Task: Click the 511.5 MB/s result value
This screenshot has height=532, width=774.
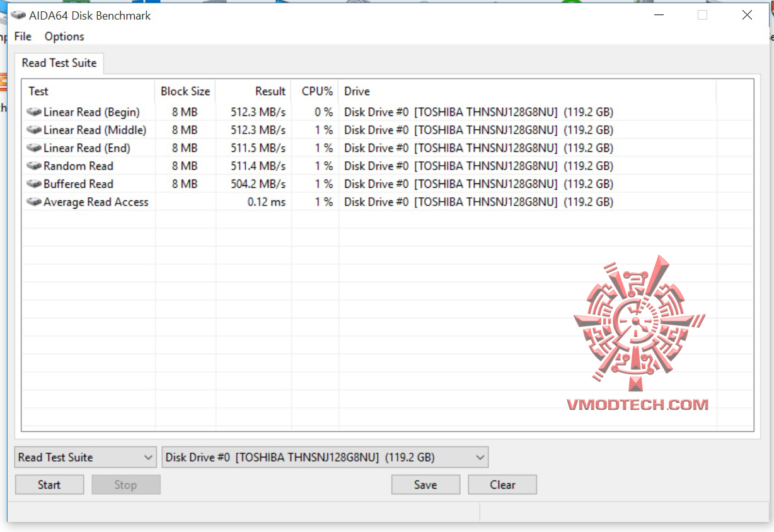Action: (258, 148)
